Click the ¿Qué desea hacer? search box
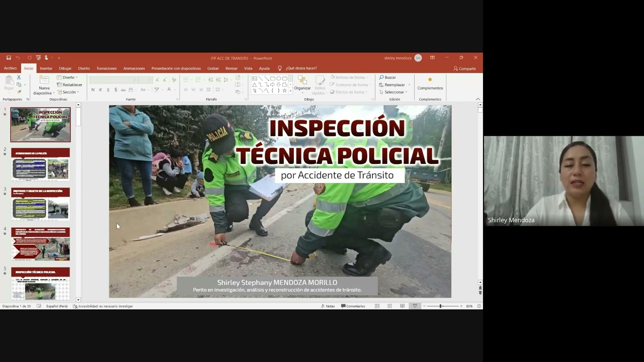Viewport: 644px width, 362px height. (x=297, y=68)
